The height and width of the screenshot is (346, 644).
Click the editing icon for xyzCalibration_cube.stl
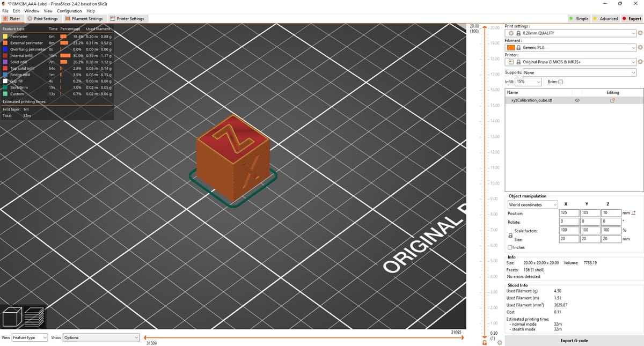point(612,100)
